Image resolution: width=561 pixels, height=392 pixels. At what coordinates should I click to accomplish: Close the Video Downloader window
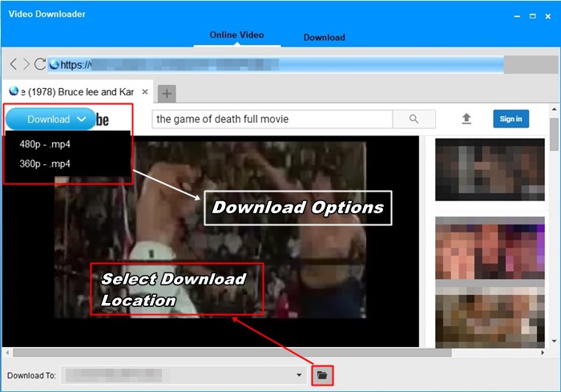pos(547,16)
